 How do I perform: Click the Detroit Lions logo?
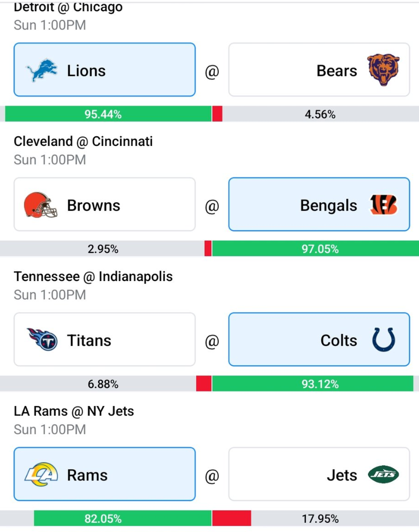[42, 70]
